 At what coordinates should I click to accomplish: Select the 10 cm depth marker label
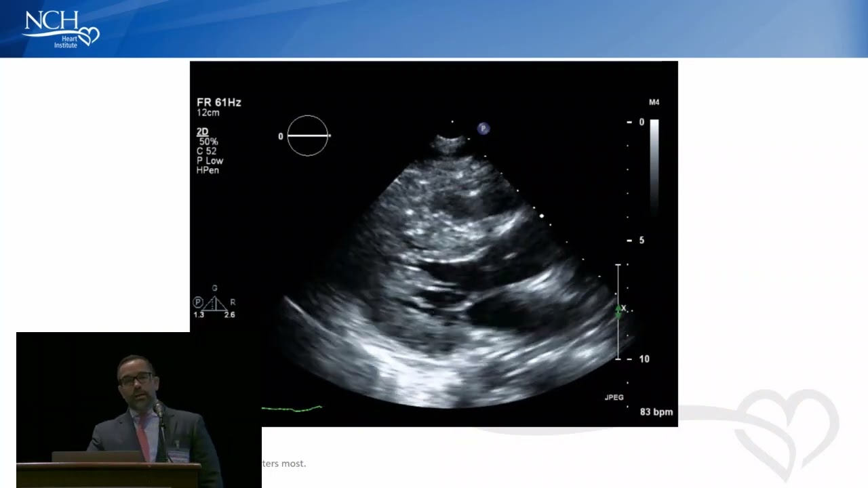(x=644, y=358)
